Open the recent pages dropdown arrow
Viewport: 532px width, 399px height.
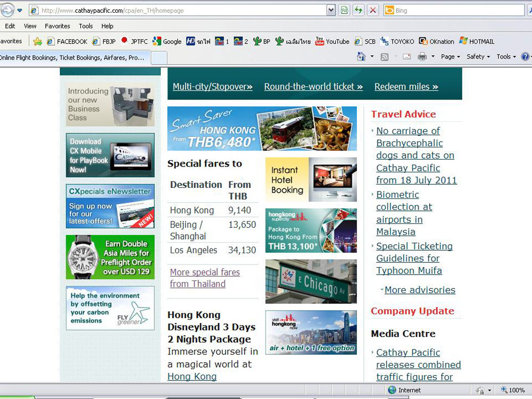[x=20, y=11]
